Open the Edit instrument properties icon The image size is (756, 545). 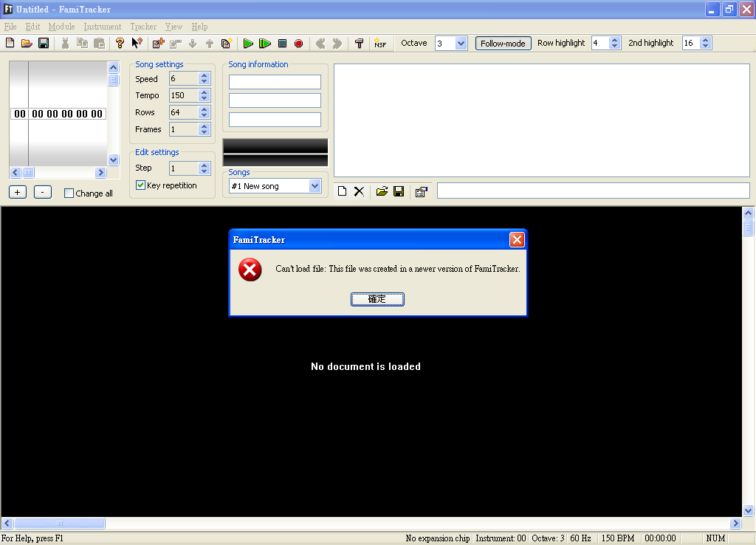421,191
